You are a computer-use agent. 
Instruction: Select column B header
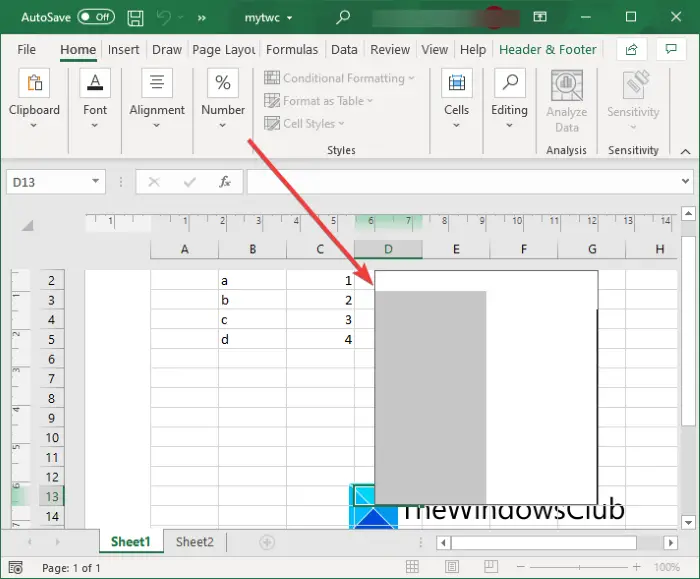253,249
